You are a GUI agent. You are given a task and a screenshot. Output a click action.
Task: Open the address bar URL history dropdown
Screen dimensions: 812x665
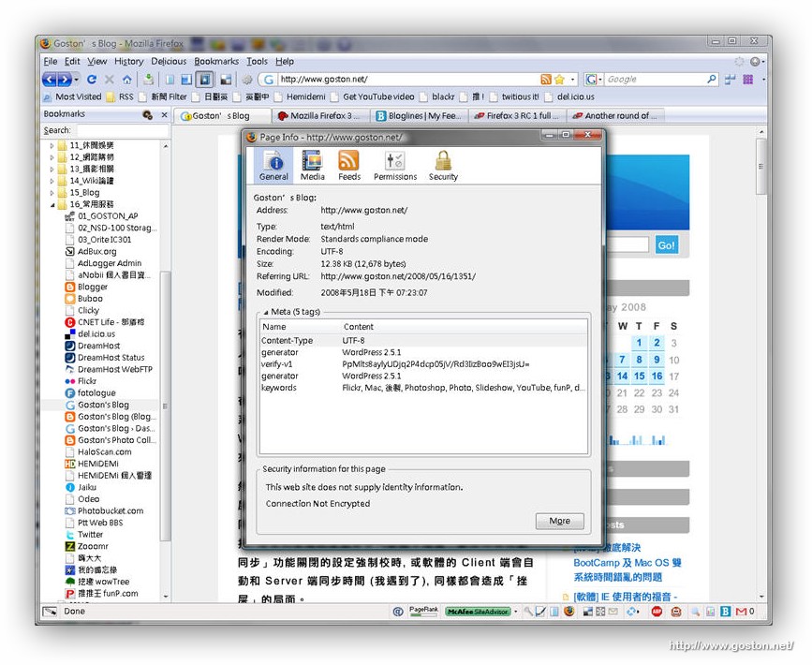[x=573, y=80]
